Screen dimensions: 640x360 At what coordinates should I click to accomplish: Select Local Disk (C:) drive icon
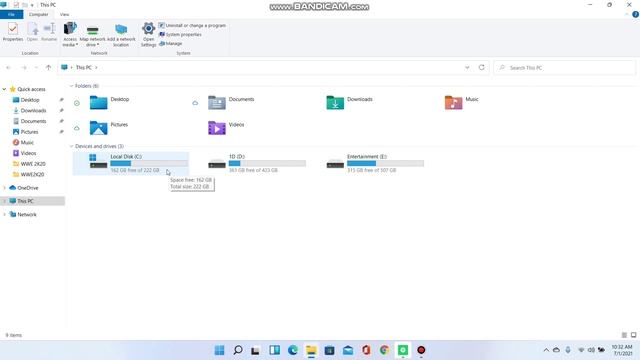click(x=98, y=161)
